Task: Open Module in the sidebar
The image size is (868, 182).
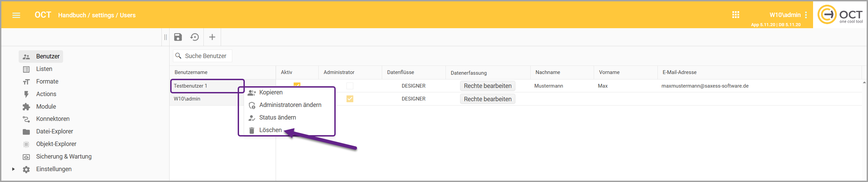Action: click(46, 107)
